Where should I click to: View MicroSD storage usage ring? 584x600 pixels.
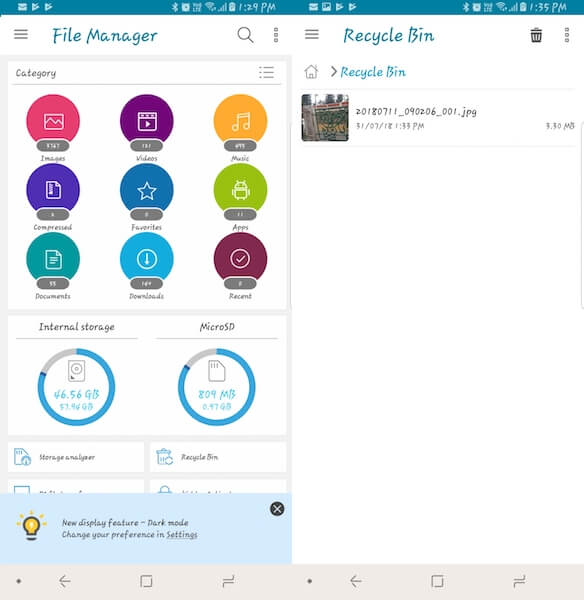(x=217, y=387)
